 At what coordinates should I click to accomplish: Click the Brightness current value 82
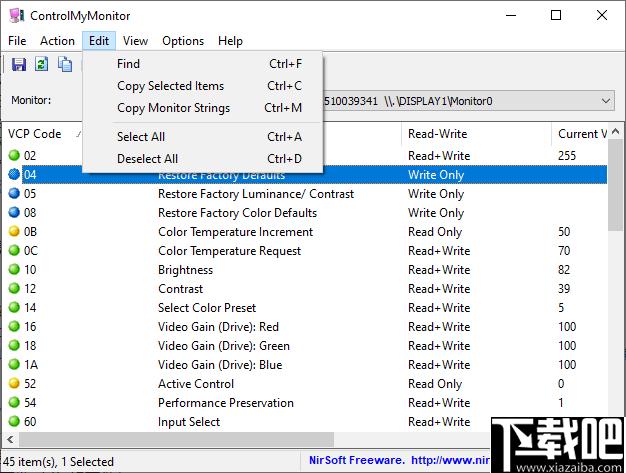[564, 269]
